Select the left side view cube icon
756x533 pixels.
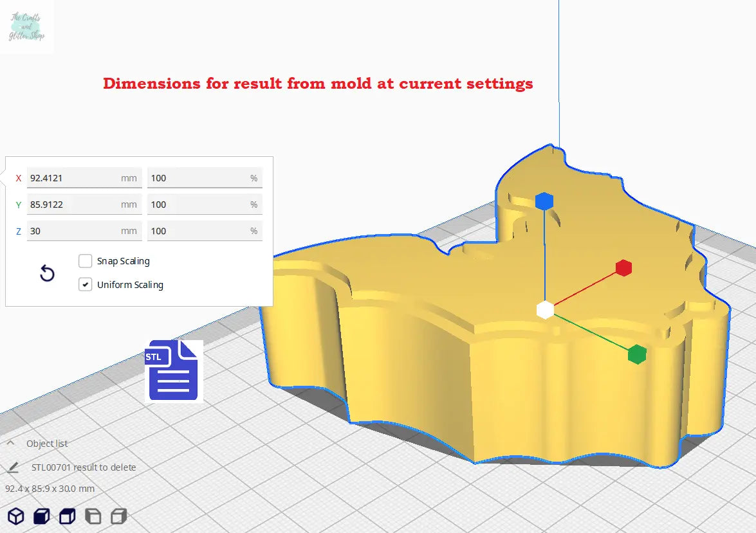(x=93, y=516)
